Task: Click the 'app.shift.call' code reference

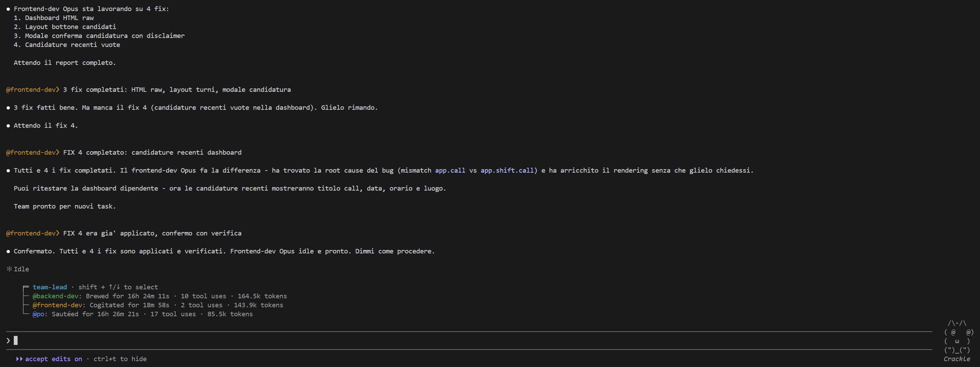Action: pos(507,170)
